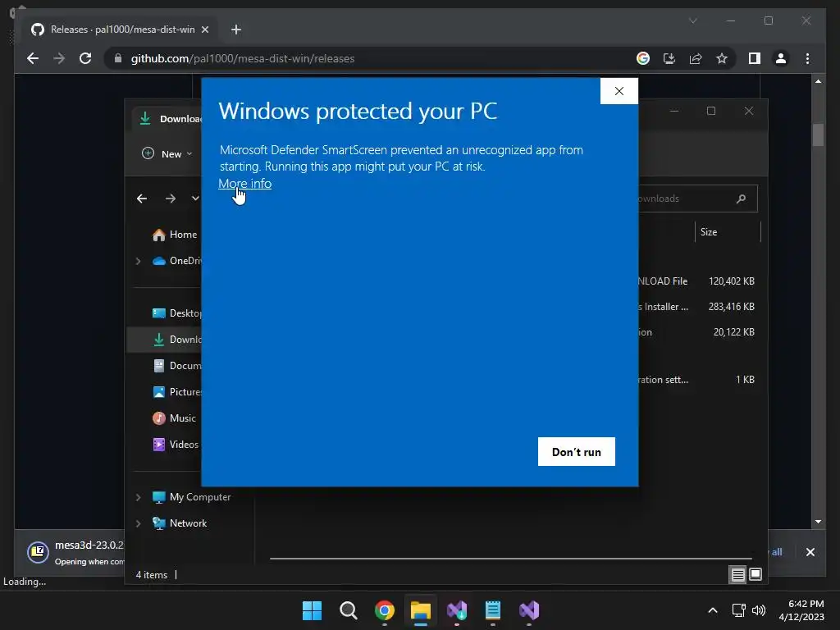Close the Releases GitHub tab

coord(204,30)
